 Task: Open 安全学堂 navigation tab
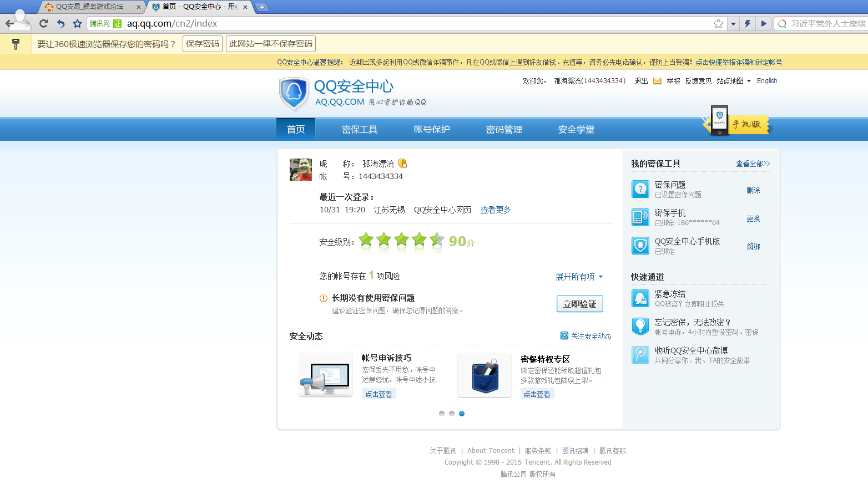pos(576,129)
